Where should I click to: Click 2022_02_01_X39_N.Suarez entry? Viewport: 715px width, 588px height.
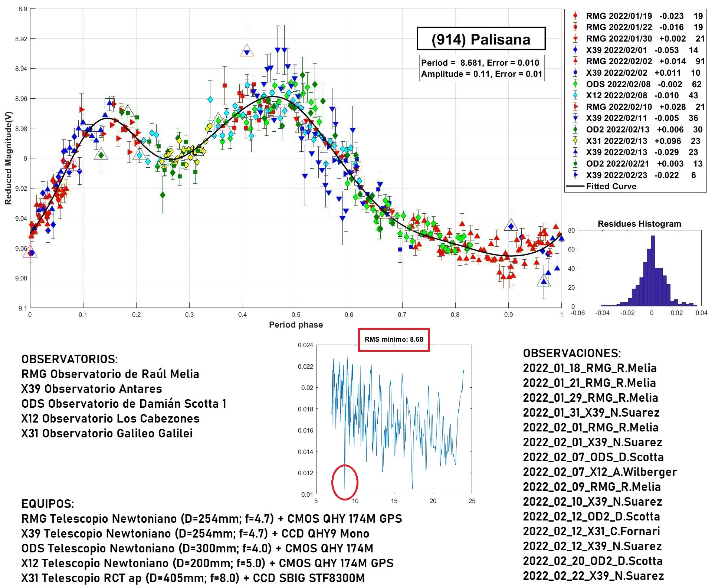coord(593,442)
